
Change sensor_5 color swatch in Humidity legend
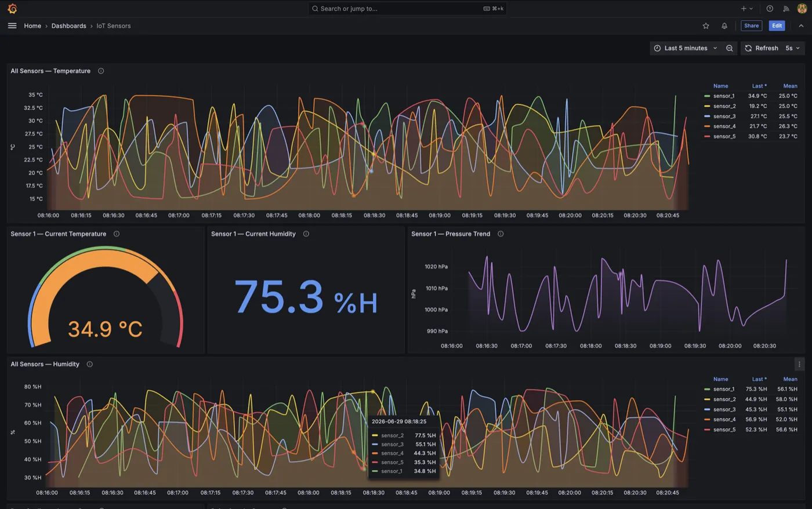pos(707,430)
